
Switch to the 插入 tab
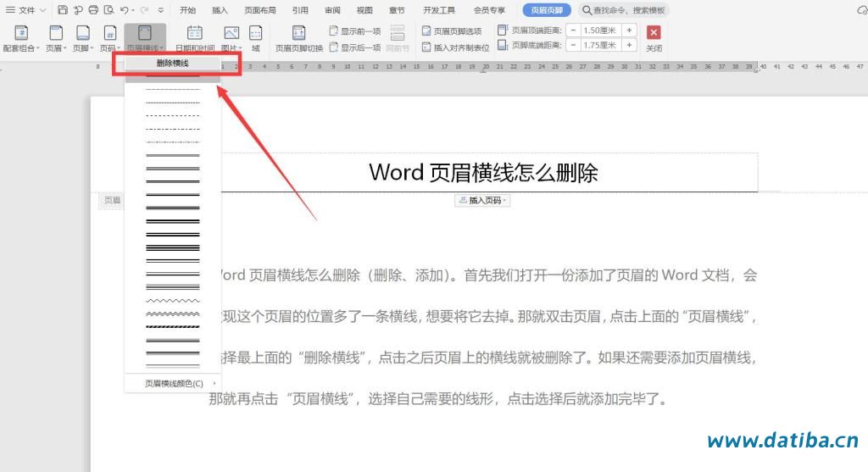point(220,10)
